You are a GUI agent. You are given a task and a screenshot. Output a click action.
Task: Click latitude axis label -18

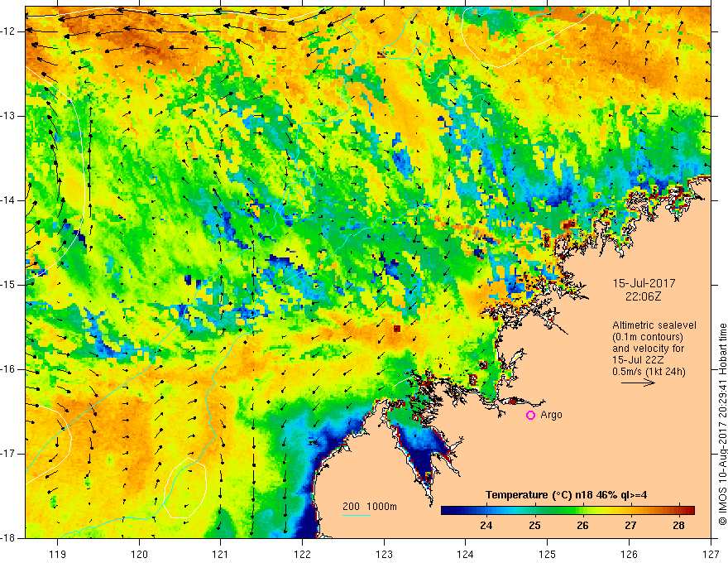[x=9, y=538]
